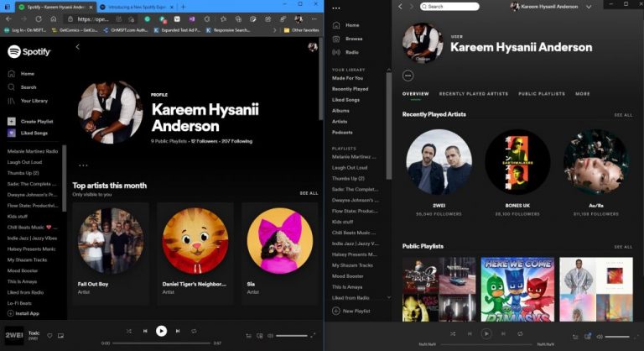Screen dimensions: 644x351
Task: Toggle repeat in web player controls
Action: coord(194,331)
